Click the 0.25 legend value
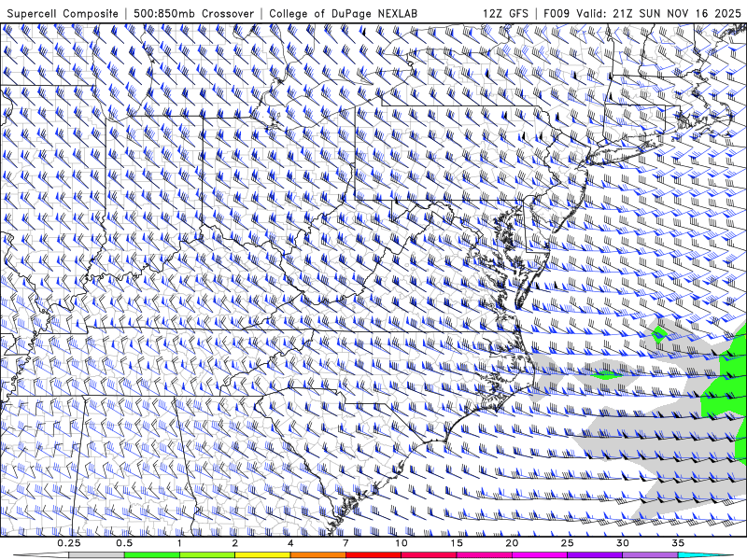Screen dimensions: 747x560 (x=69, y=543)
